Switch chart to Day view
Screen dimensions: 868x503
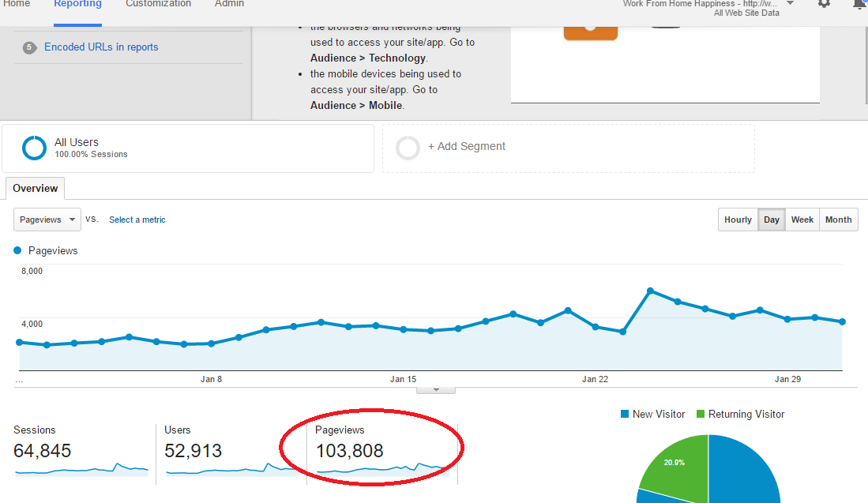coord(771,220)
